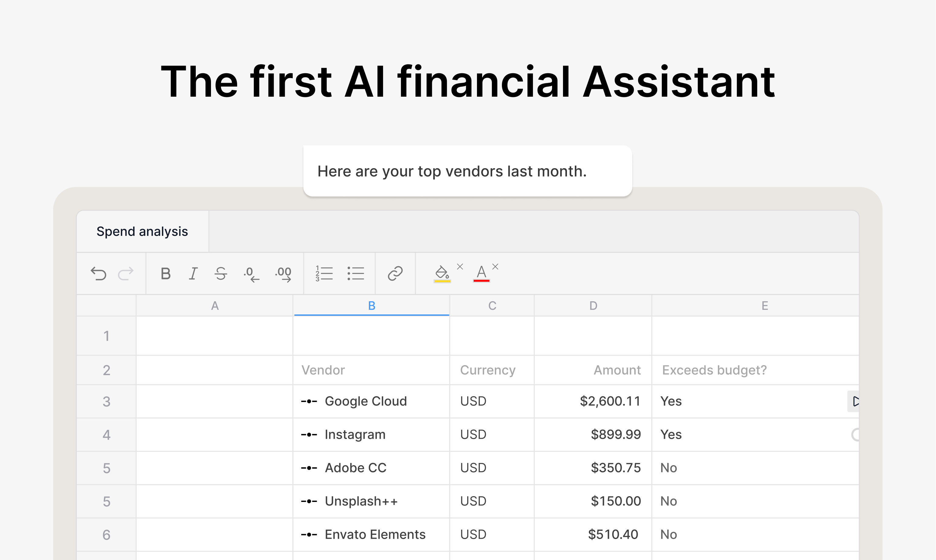Image resolution: width=936 pixels, height=560 pixels.
Task: Click the USD cell for Unsplash++
Action: click(x=492, y=501)
